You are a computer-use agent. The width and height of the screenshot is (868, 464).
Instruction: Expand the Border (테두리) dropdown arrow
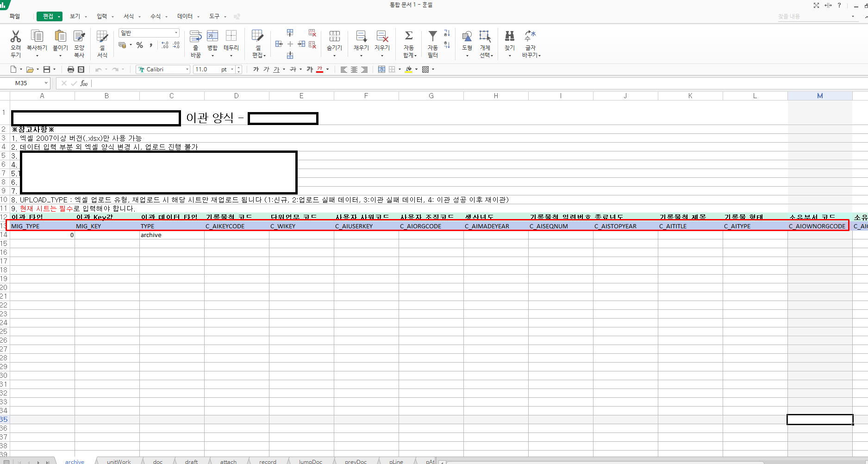[x=231, y=56]
